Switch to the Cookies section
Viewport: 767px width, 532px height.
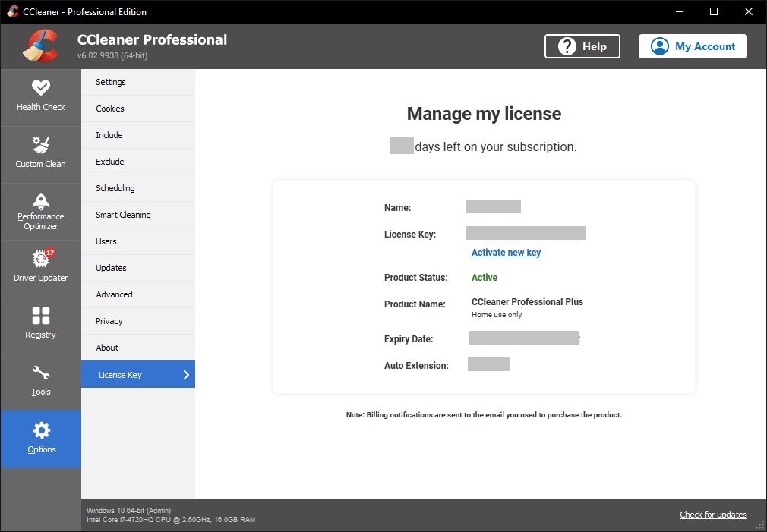click(110, 109)
